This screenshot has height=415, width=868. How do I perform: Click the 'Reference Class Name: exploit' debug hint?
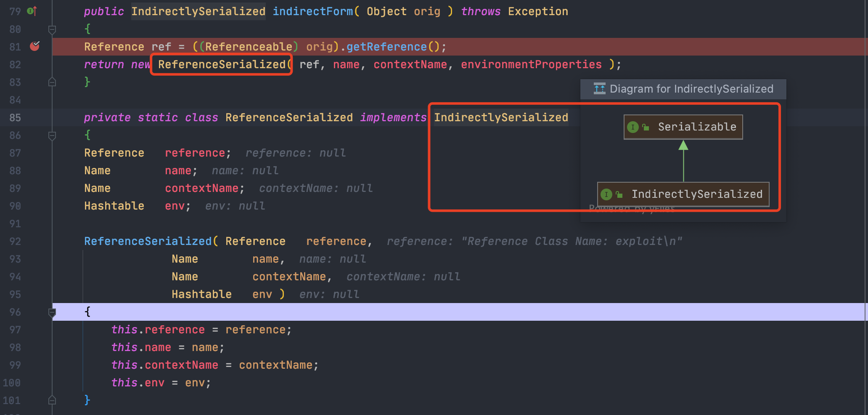[534, 241]
